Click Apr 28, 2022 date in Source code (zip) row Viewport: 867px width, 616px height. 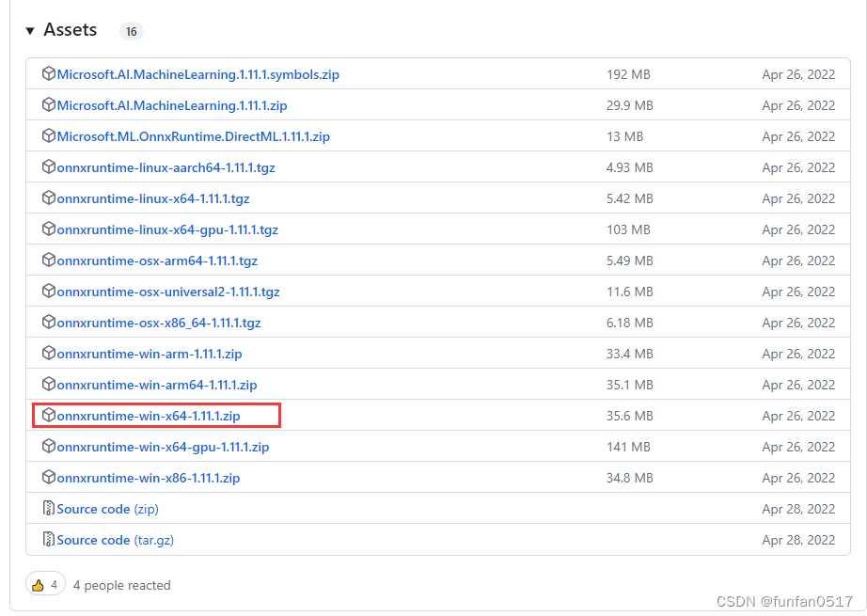tap(798, 508)
